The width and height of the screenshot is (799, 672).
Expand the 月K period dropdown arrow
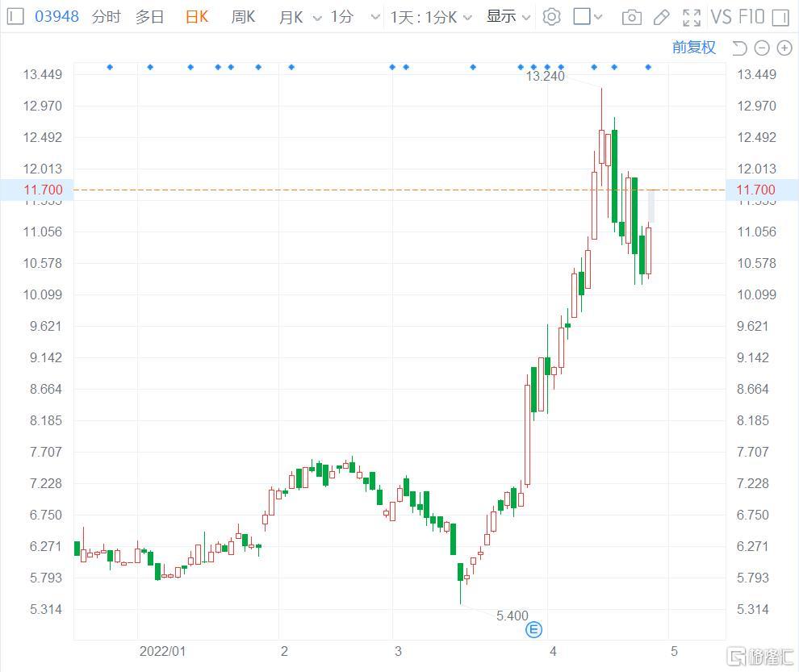[x=316, y=18]
